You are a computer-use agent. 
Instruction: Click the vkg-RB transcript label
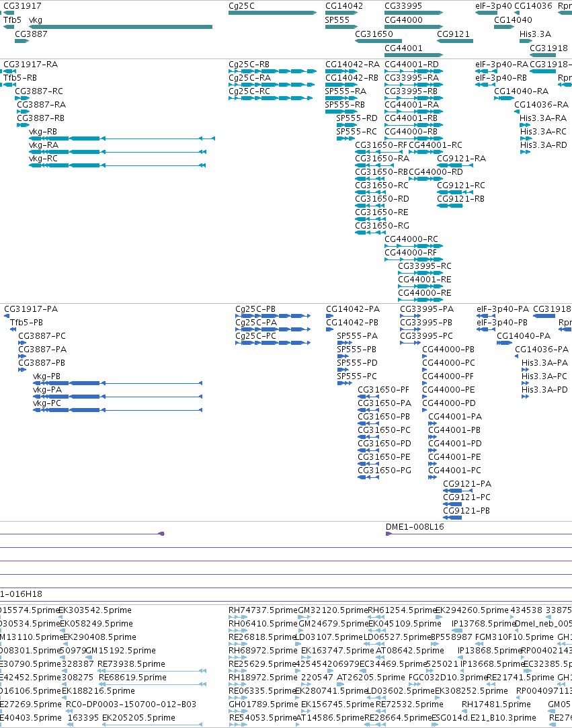[x=43, y=132]
